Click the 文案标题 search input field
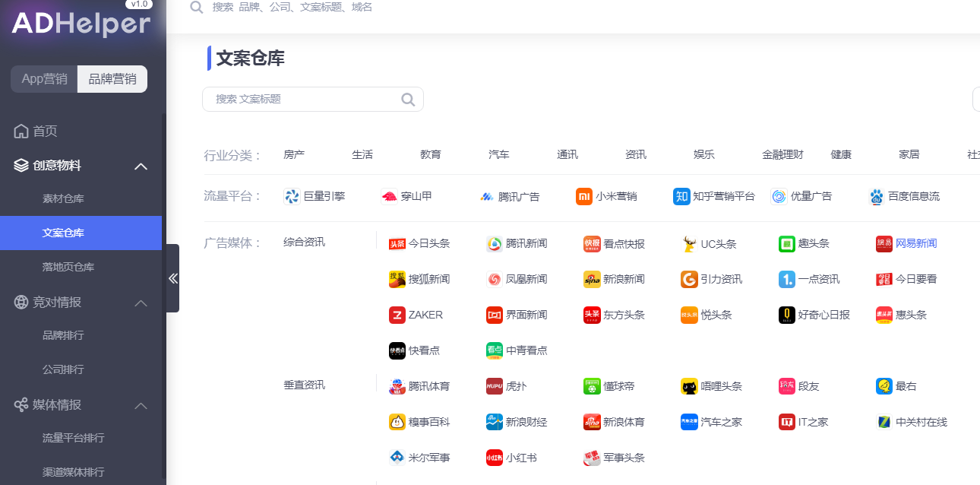The height and width of the screenshot is (485, 980). coord(304,99)
